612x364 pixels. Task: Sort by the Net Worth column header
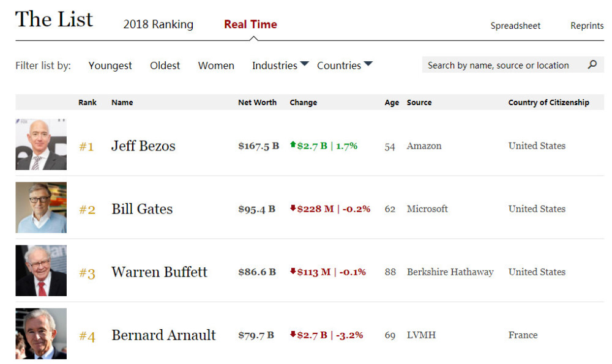(257, 102)
